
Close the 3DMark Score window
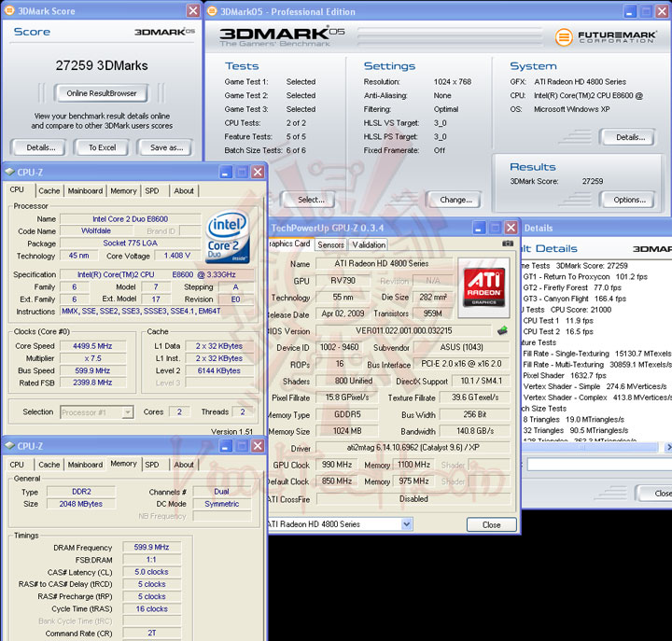(193, 10)
